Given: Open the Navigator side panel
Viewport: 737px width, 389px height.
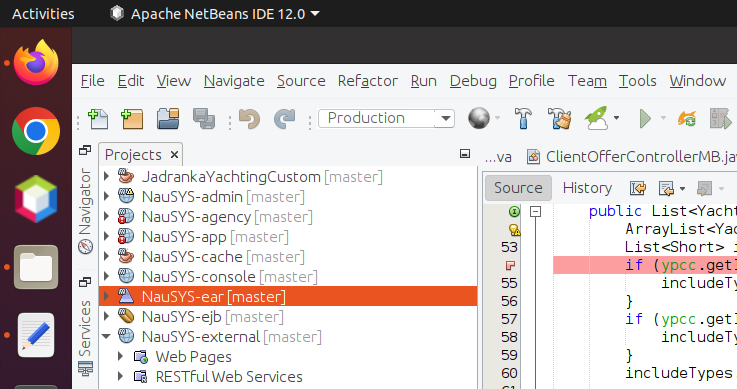Looking at the screenshot, I should pos(85,211).
